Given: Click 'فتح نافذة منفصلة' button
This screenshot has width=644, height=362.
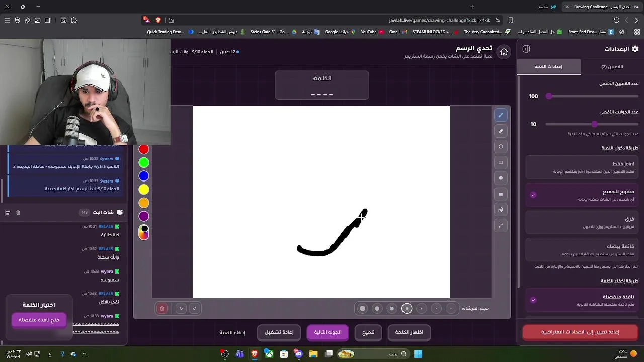Looking at the screenshot, I should tap(39, 320).
